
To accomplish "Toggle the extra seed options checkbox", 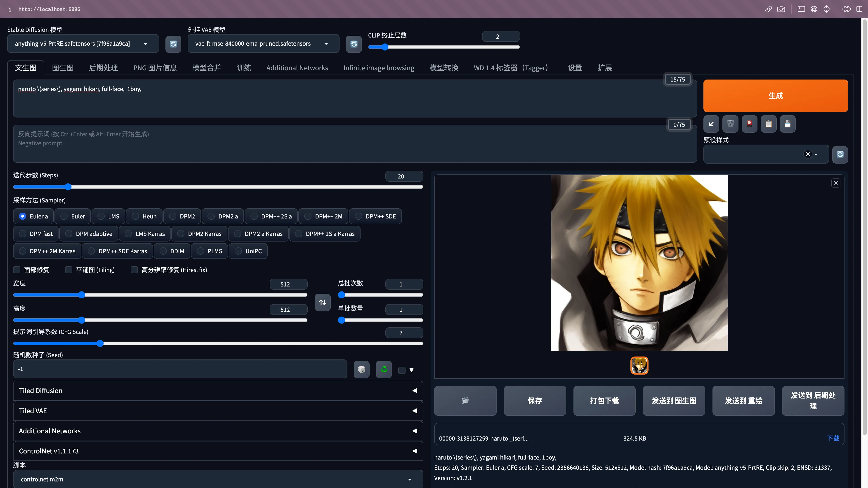I will pos(402,370).
